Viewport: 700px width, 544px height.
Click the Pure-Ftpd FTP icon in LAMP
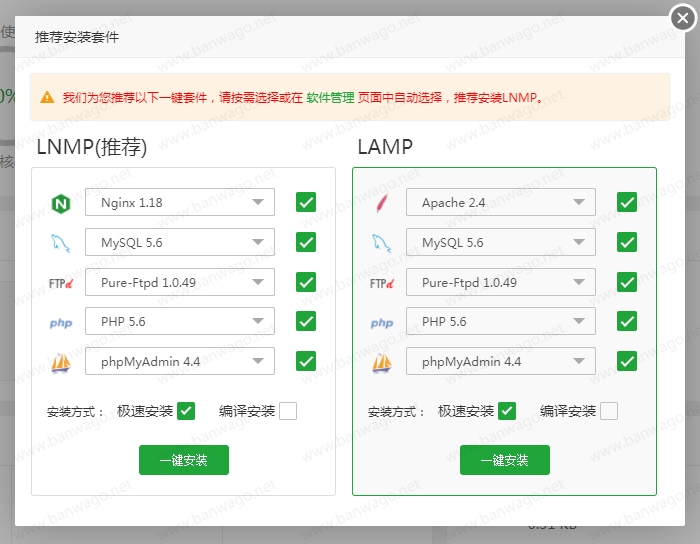tap(381, 283)
